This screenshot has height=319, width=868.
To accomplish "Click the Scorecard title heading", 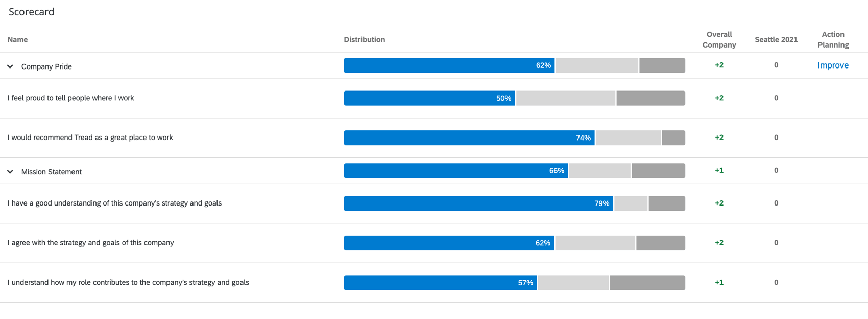I will 31,11.
